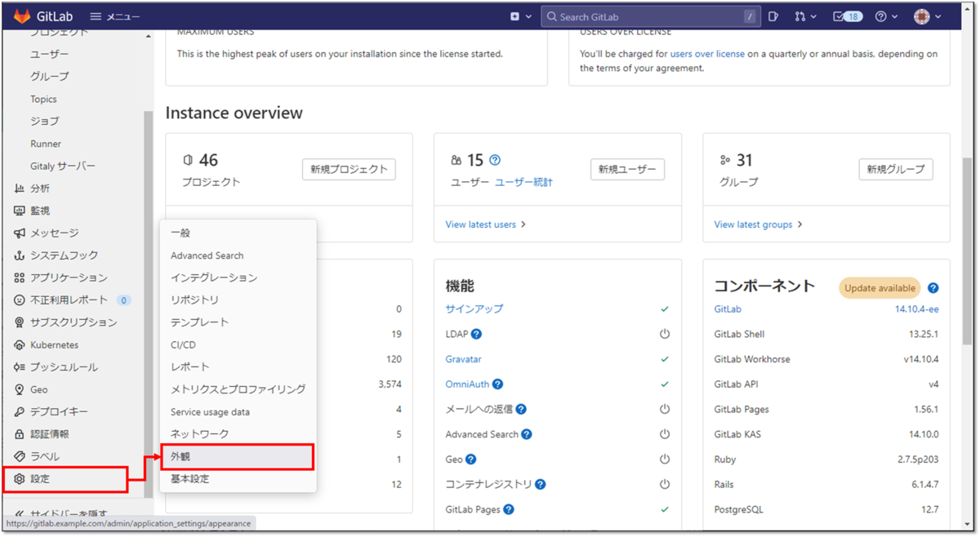The height and width of the screenshot is (537, 980).
Task: Click the 分析 chart icon
Action: (x=20, y=189)
